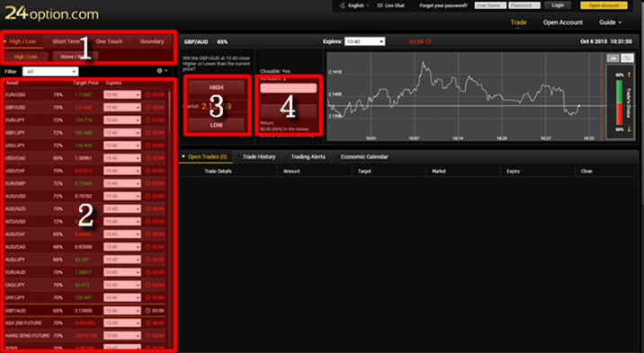This screenshot has width=644, height=353.
Task: Switch to the Short Term tab
Action: 66,41
